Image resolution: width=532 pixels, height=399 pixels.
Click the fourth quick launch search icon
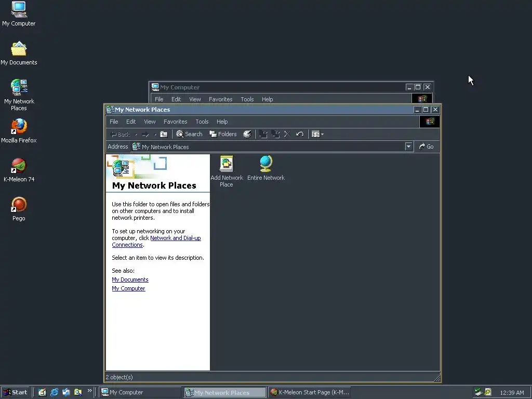coord(78,392)
